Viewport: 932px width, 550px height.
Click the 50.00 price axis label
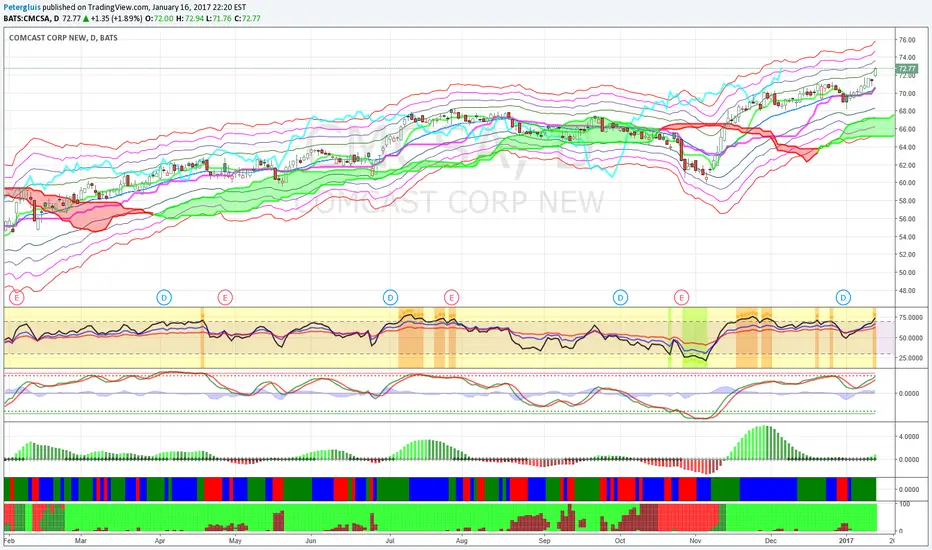tap(907, 273)
